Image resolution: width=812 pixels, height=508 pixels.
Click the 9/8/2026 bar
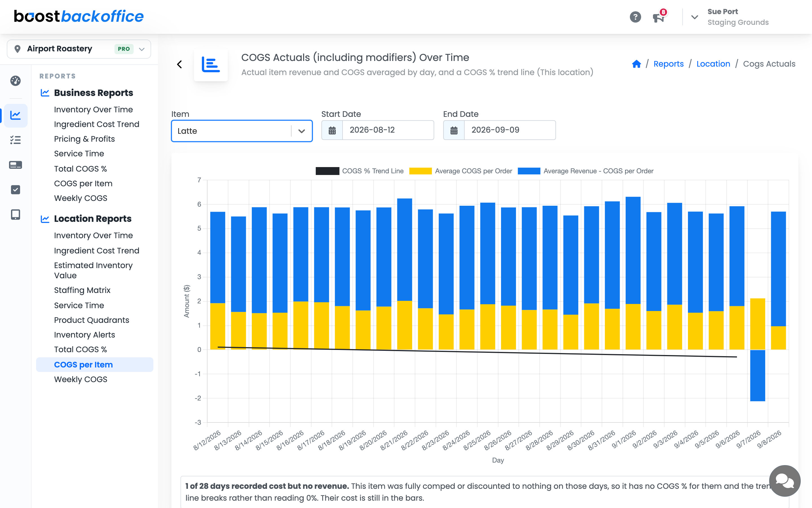point(778,281)
